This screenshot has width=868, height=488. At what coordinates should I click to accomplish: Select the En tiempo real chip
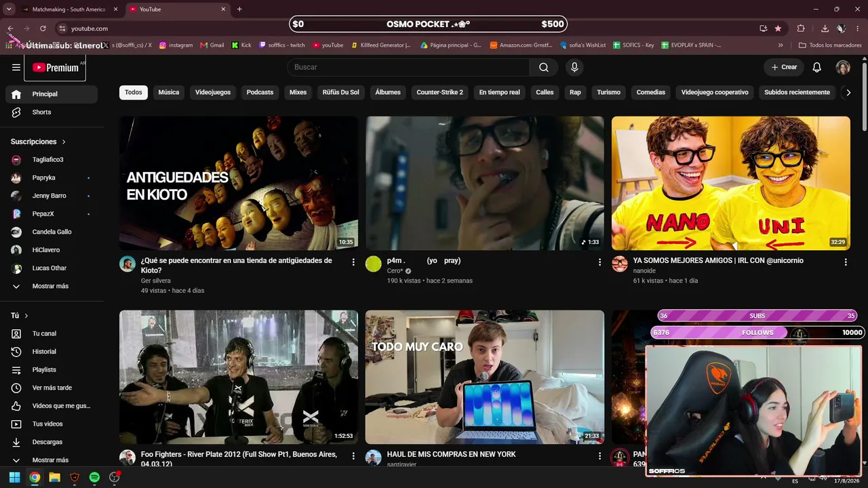[500, 92]
